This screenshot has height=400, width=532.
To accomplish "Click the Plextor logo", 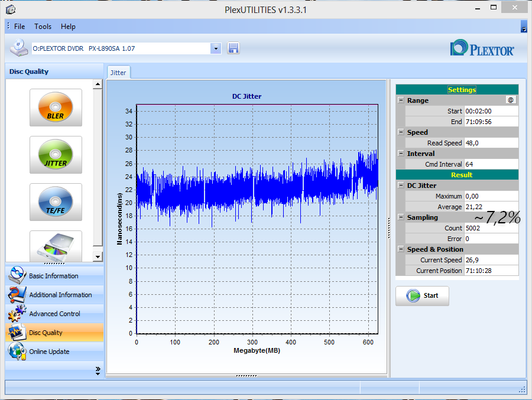I will tap(482, 48).
